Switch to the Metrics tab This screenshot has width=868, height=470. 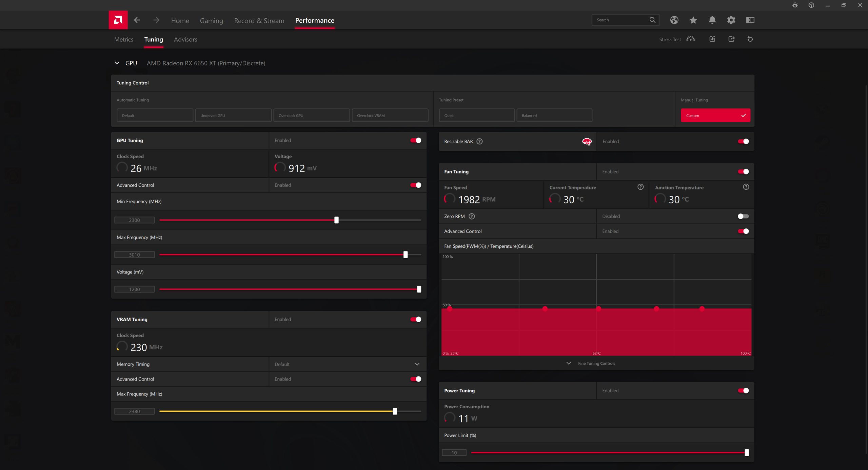click(123, 39)
